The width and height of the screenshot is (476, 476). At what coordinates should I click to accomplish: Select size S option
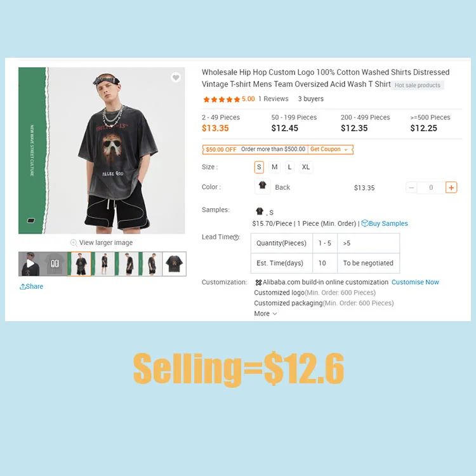coord(259,167)
